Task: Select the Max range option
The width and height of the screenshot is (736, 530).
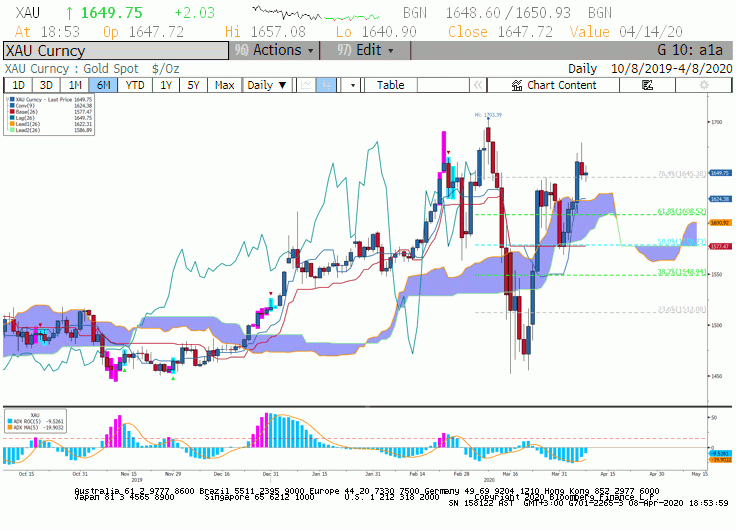Action: (224, 85)
